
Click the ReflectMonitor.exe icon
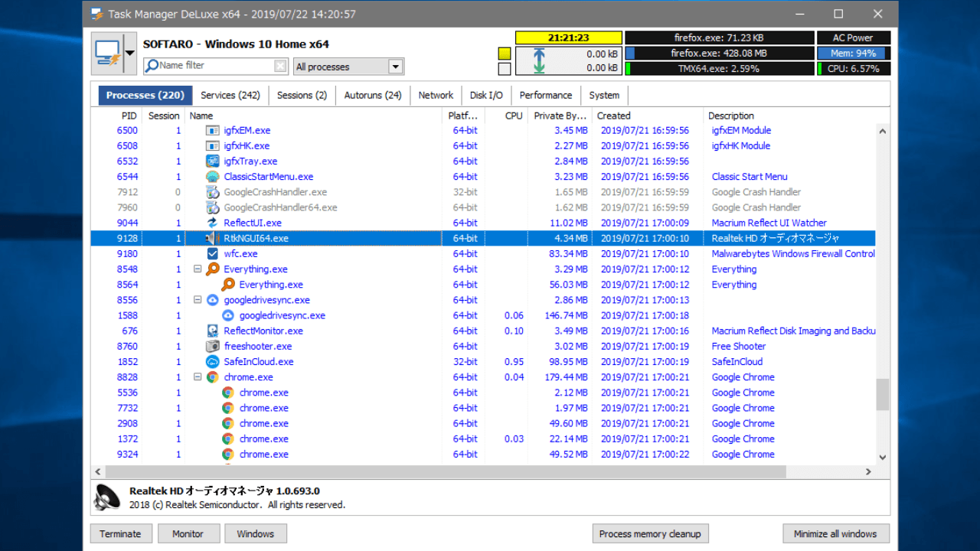coord(213,331)
